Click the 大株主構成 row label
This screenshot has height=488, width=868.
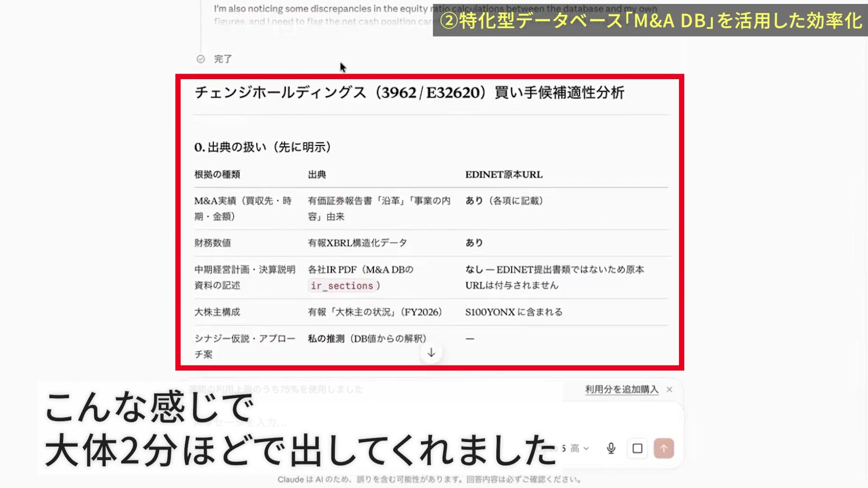click(217, 312)
